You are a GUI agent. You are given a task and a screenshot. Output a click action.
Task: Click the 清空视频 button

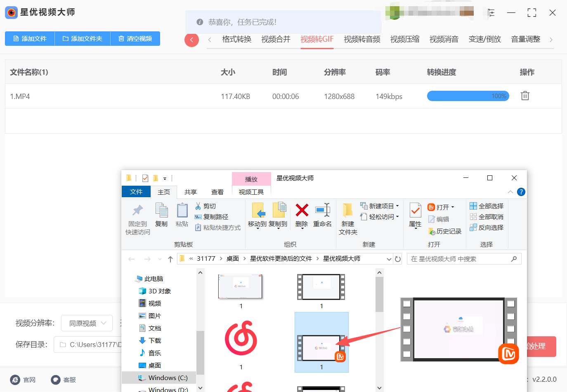(x=135, y=38)
